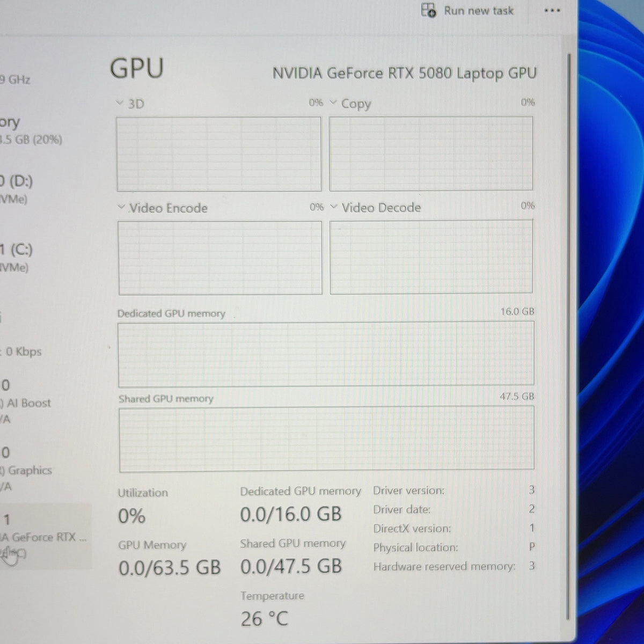
Task: Click the Run new task icon
Action: coord(428,10)
